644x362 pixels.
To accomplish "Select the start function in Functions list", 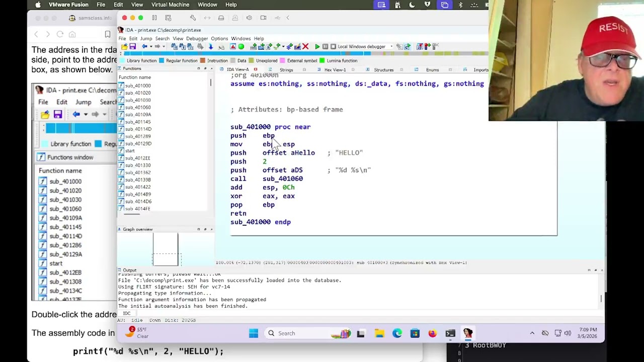I will pos(130,151).
